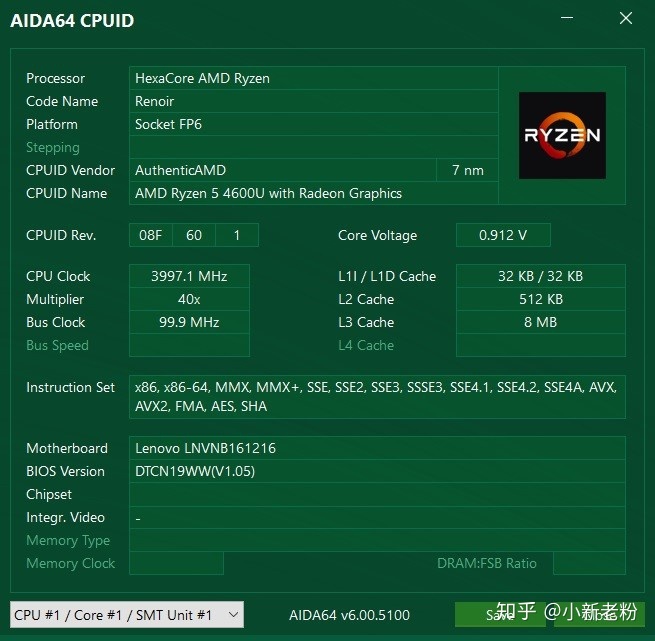Click the CPU Clock 3997.1 MHz value
Image resolution: width=655 pixels, height=641 pixels.
[189, 276]
